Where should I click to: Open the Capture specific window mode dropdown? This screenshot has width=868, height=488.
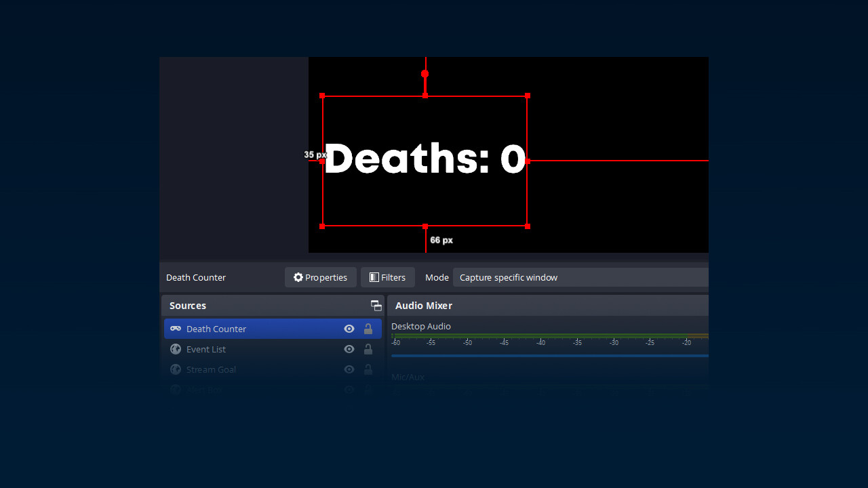click(580, 277)
